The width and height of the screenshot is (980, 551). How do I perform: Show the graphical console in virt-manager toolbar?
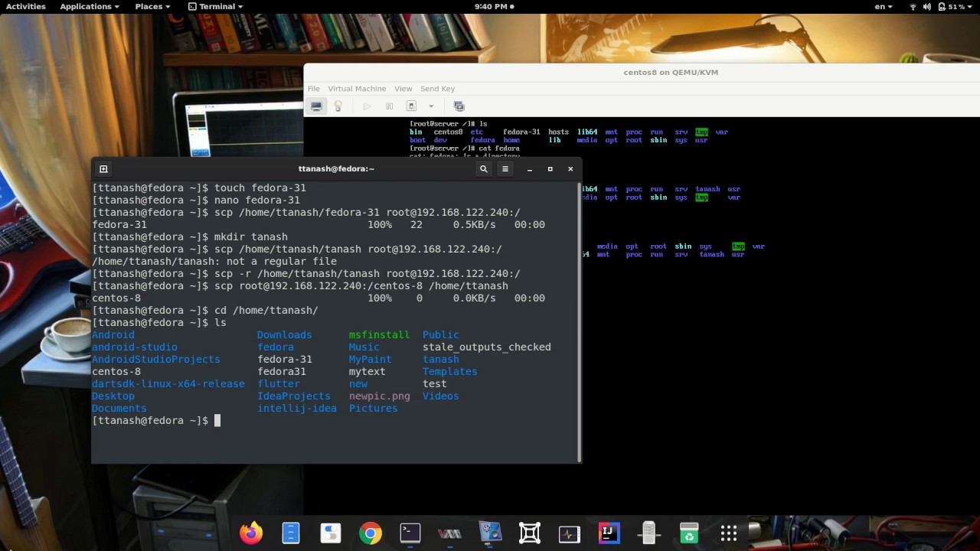(x=316, y=106)
